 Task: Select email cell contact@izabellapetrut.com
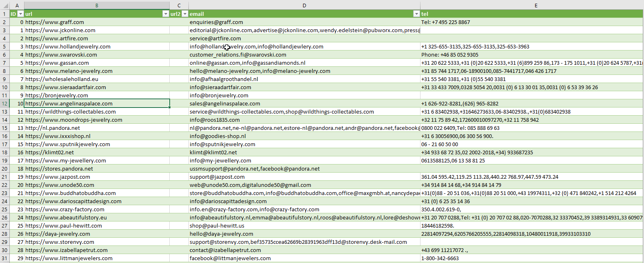tap(304, 250)
